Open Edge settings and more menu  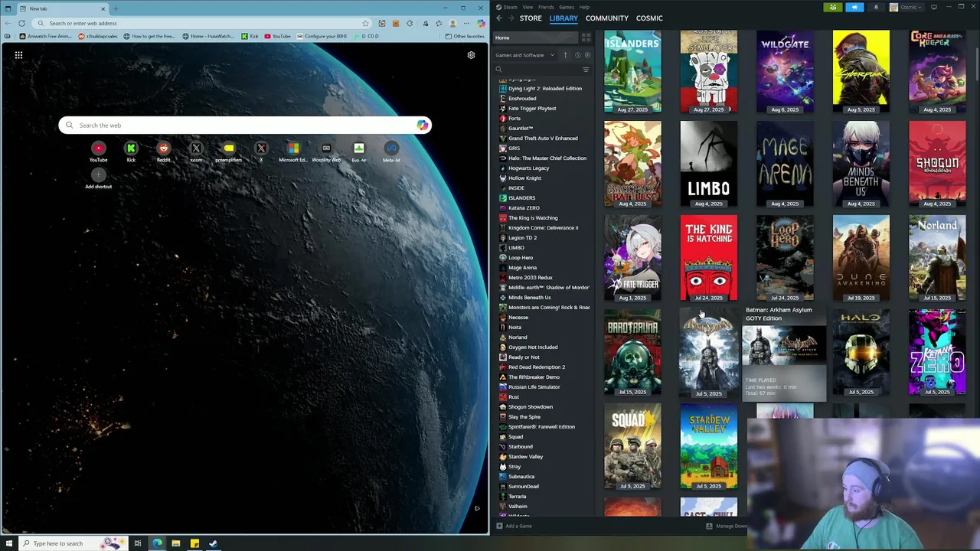[x=466, y=23]
